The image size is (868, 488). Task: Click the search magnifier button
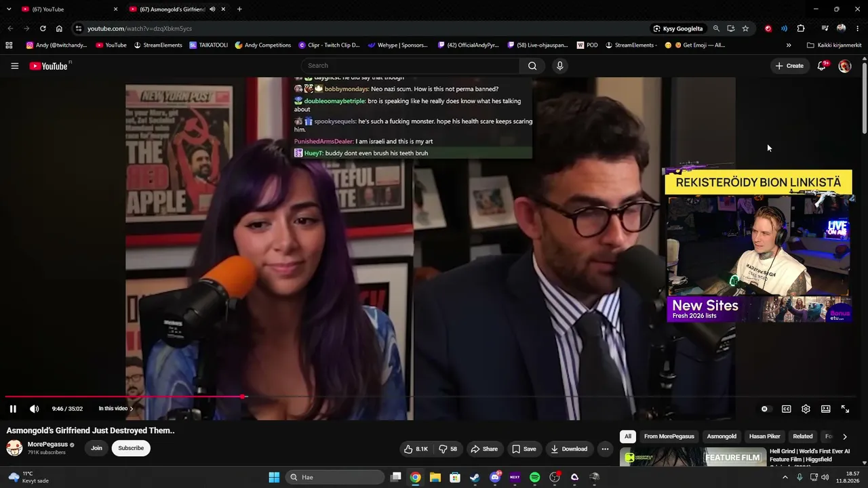point(532,66)
